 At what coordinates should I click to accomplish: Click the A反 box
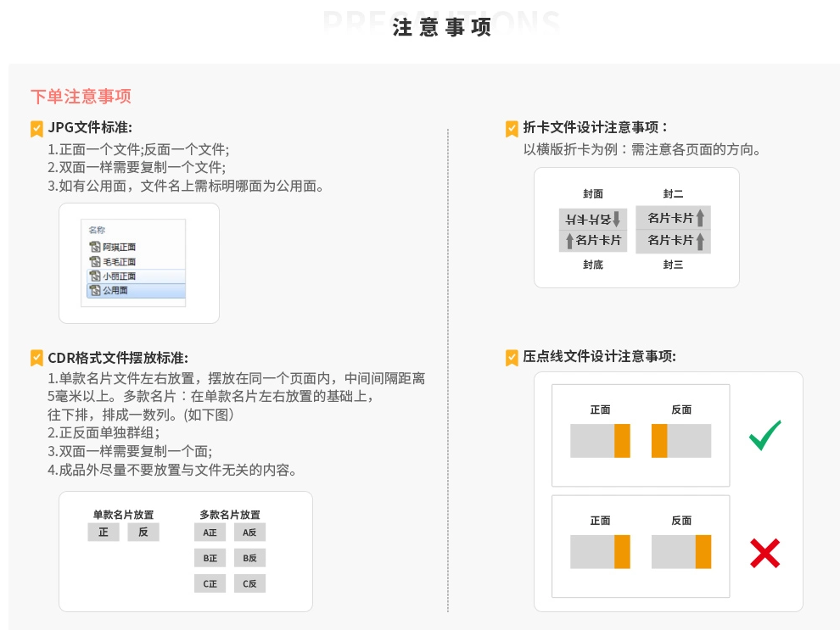coord(249,532)
